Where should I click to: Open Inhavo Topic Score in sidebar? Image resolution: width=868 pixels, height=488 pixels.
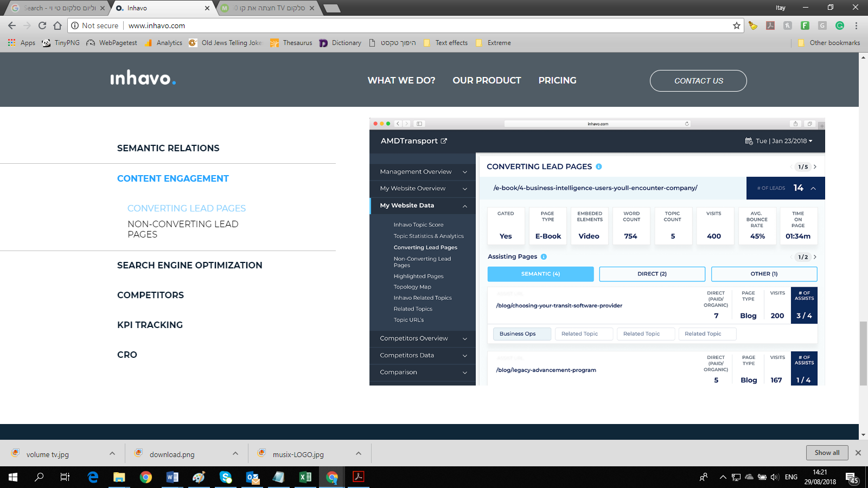[x=418, y=224]
